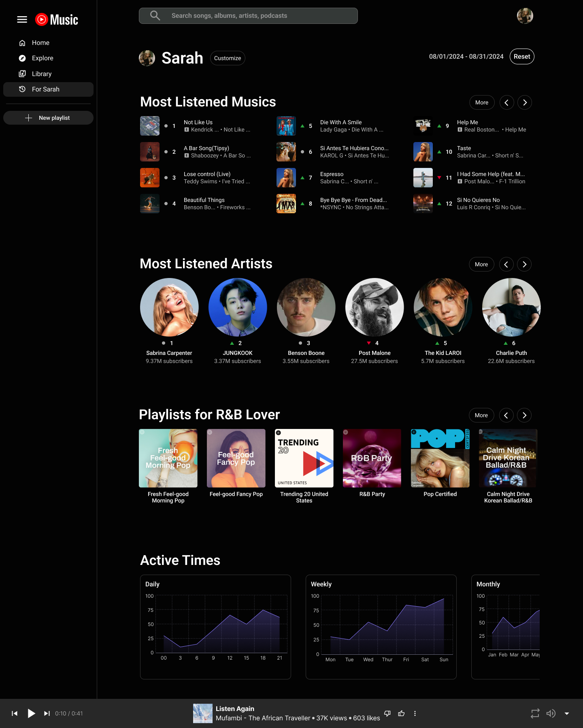Click the Weekly active times chart
The image size is (583, 728).
point(381,627)
